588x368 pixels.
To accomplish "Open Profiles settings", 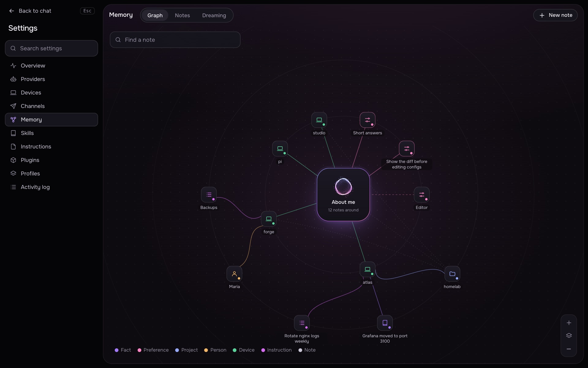I will (x=51, y=174).
